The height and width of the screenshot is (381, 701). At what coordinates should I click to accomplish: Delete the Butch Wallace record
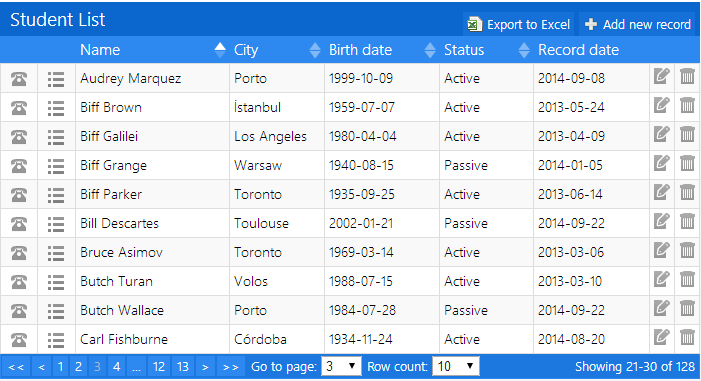(x=687, y=308)
